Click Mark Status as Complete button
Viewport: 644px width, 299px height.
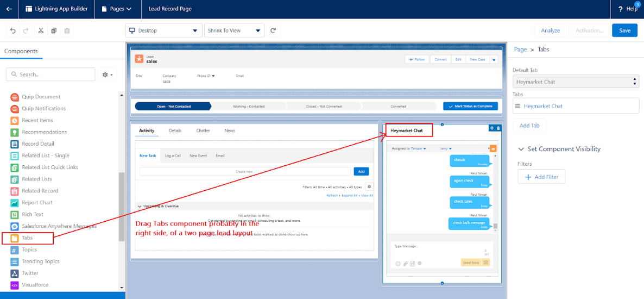pyautogui.click(x=470, y=106)
